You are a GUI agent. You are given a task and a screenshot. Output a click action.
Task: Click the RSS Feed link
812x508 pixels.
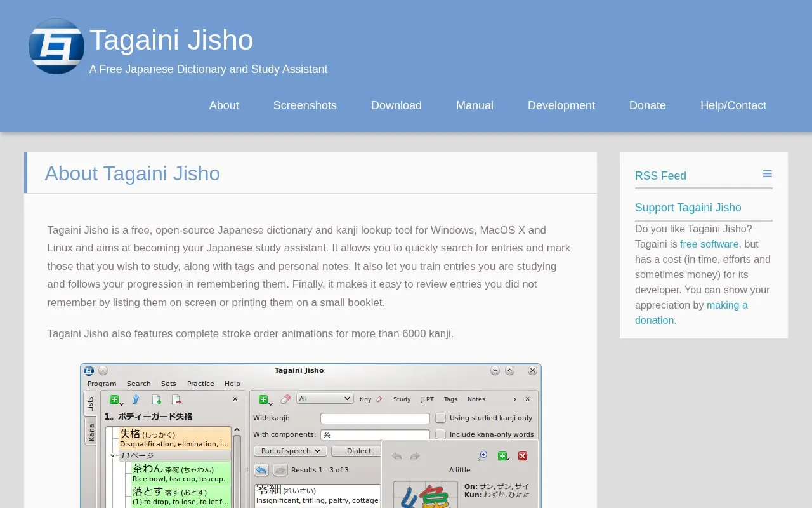pyautogui.click(x=660, y=176)
